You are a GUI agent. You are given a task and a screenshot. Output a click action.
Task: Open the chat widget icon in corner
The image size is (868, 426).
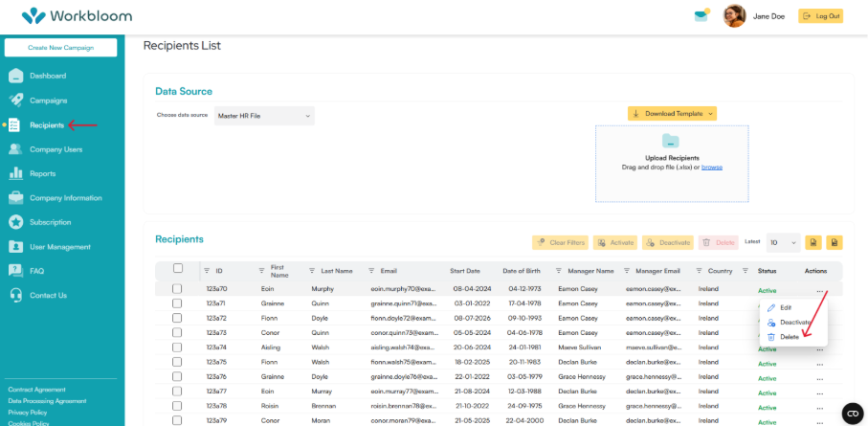coord(853,414)
